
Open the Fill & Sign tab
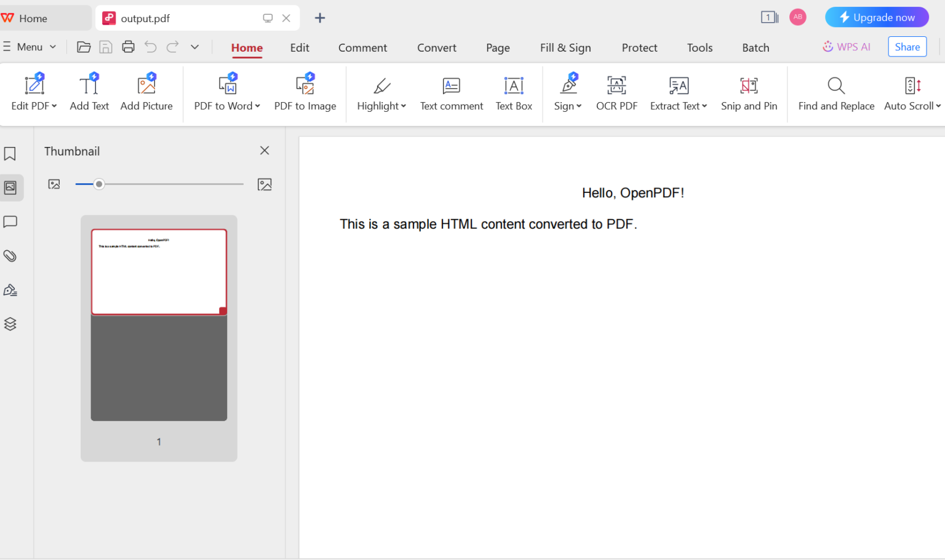pyautogui.click(x=565, y=47)
